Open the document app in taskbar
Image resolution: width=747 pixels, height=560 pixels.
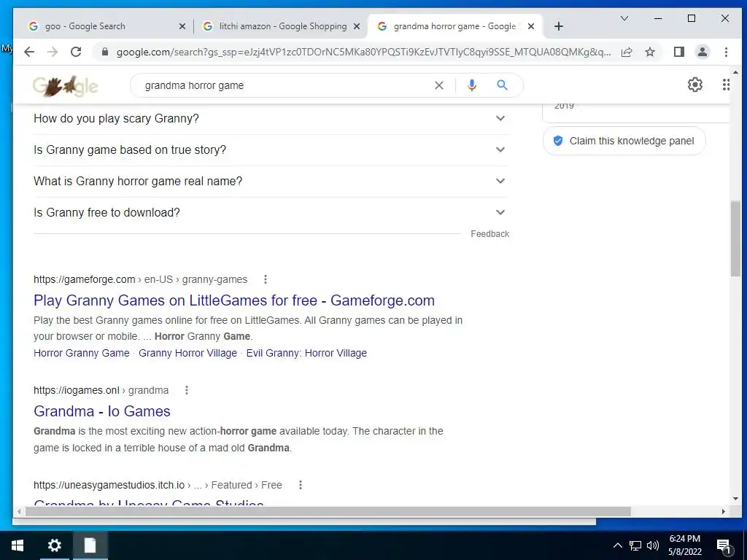[x=90, y=545]
